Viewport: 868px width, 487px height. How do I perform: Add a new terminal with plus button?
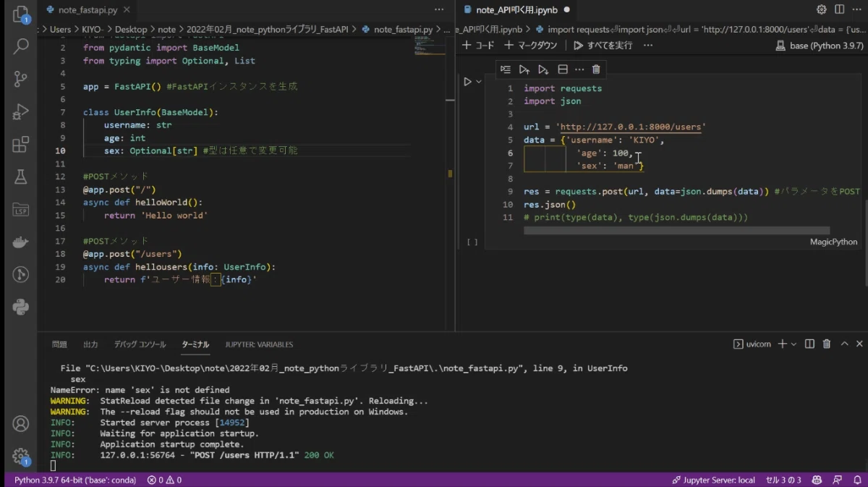coord(782,344)
